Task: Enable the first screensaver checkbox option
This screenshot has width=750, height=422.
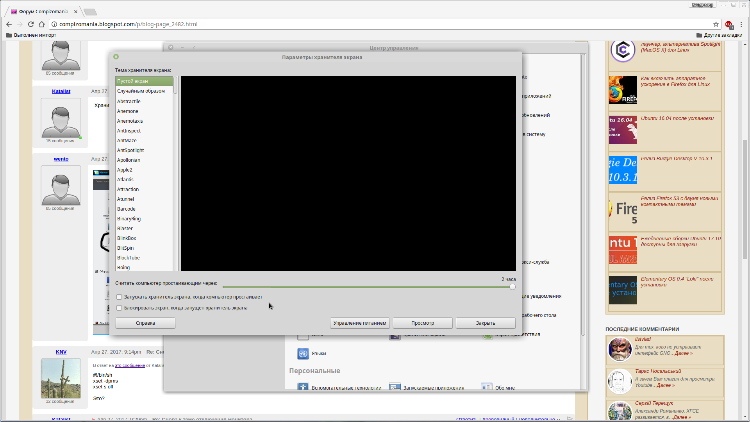Action: tap(119, 297)
